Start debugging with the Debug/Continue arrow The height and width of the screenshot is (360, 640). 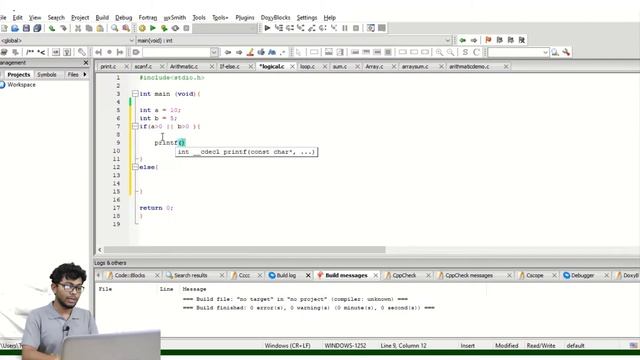267,28
